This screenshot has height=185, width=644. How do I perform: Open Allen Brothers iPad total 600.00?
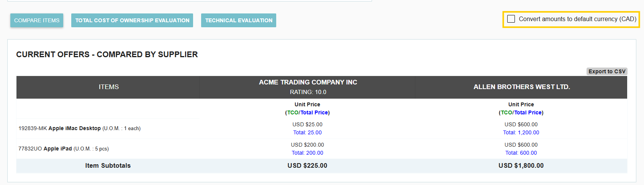click(x=521, y=153)
